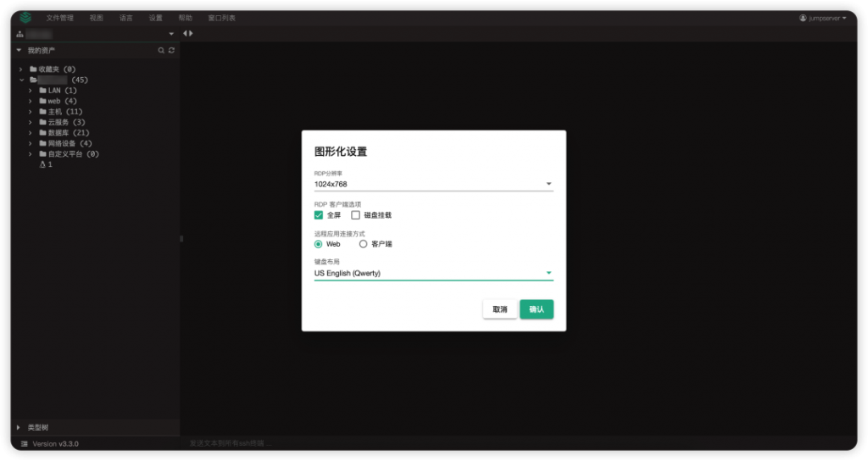Image resolution: width=868 pixels, height=461 pixels.
Task: Click the Version v3.3.0 status text
Action: click(x=55, y=444)
